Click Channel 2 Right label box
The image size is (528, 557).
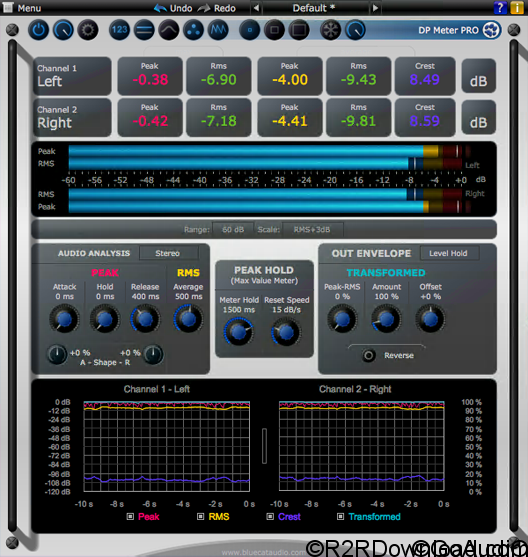coord(72,118)
